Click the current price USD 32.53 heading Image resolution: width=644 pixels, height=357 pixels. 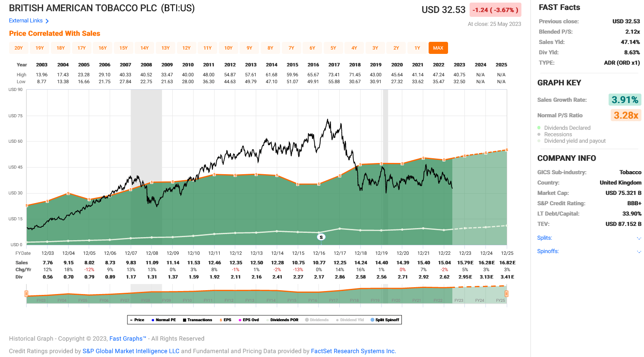(443, 9)
